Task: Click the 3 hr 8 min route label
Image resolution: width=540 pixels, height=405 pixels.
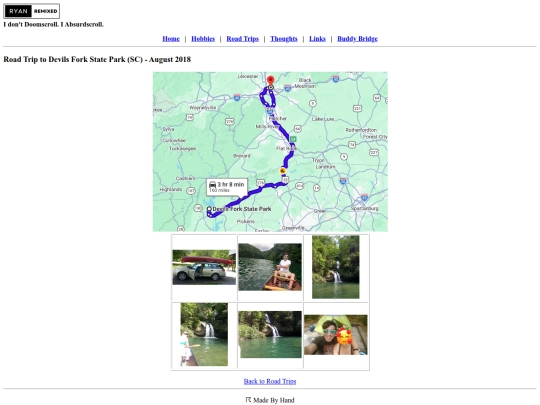Action: click(227, 187)
